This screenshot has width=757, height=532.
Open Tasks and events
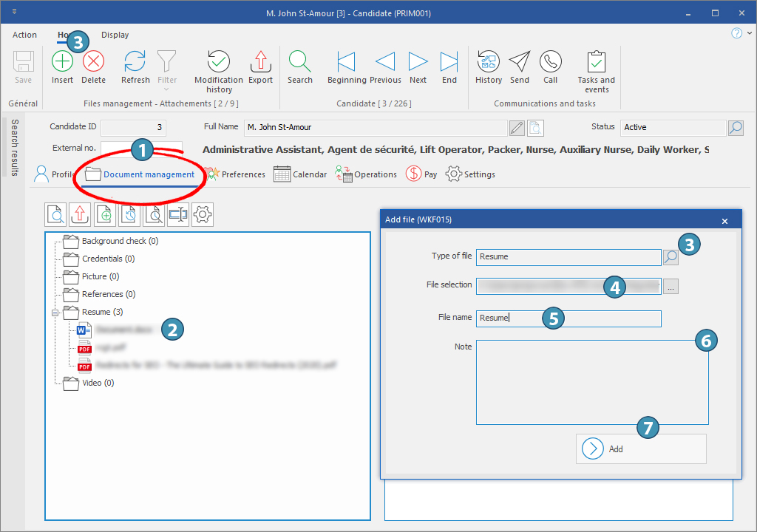coord(596,62)
